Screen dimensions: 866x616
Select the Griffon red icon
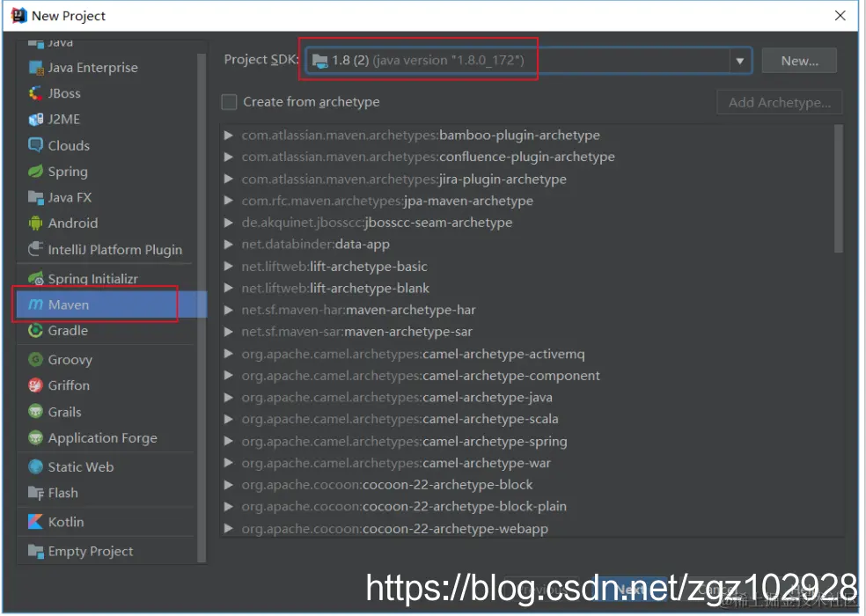tap(36, 385)
